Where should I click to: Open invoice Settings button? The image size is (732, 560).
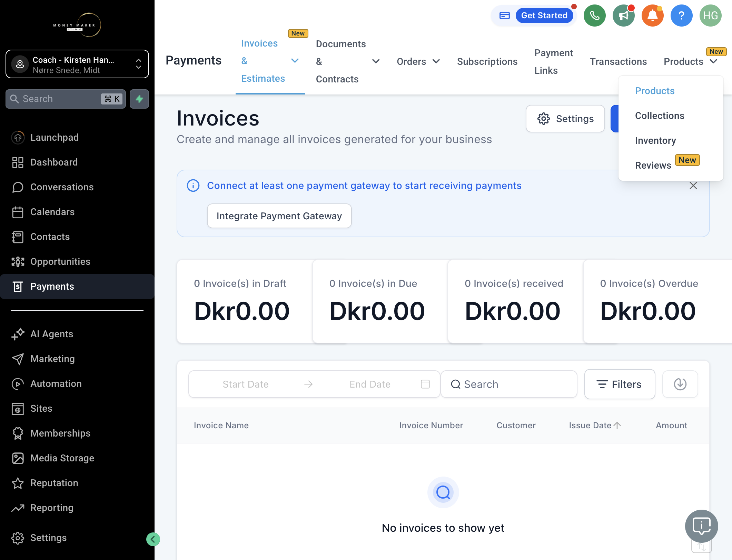(565, 119)
